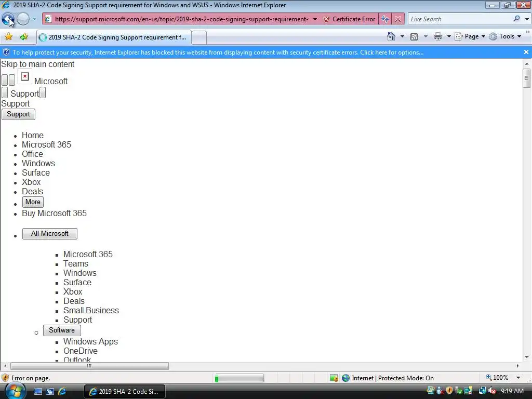Refresh the page with the refresh icon
This screenshot has height=399, width=532.
(x=385, y=19)
